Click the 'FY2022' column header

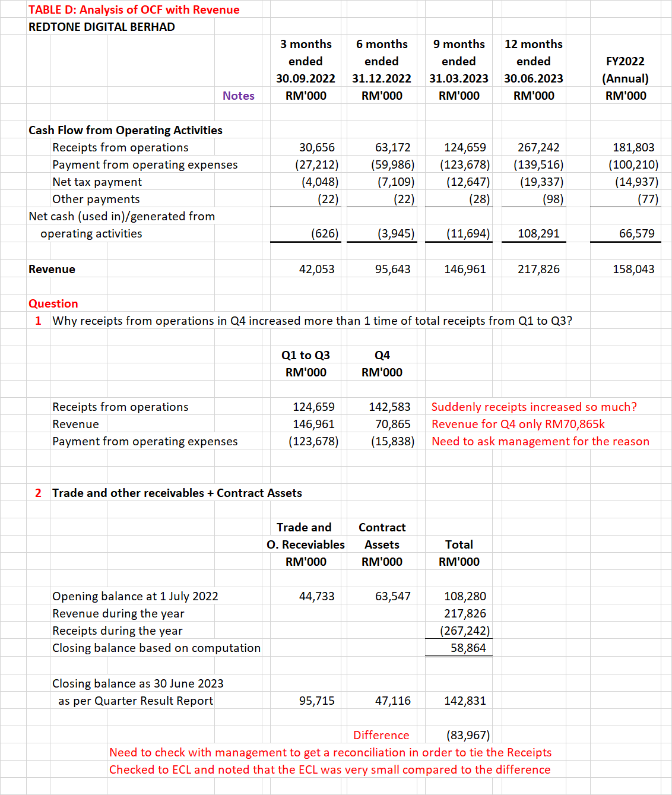click(625, 61)
